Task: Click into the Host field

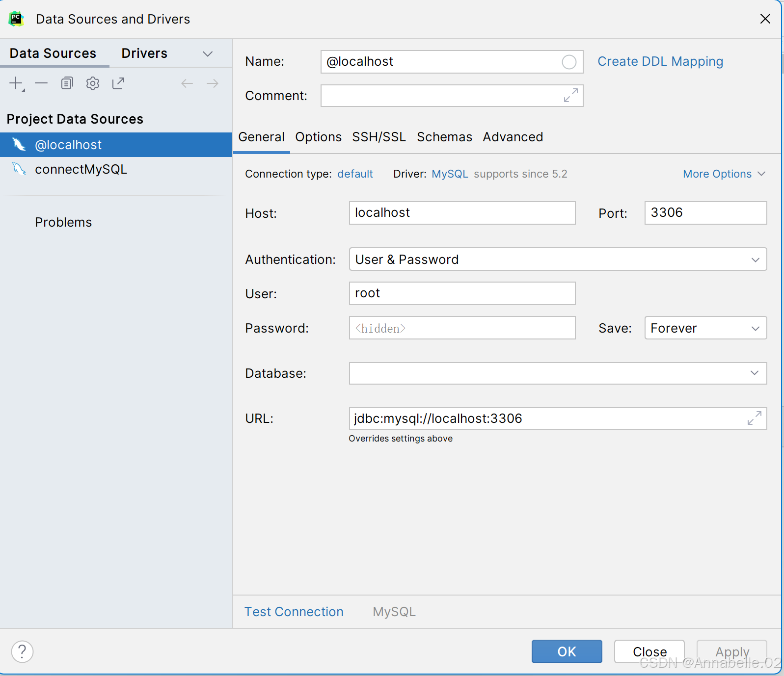Action: [x=462, y=213]
